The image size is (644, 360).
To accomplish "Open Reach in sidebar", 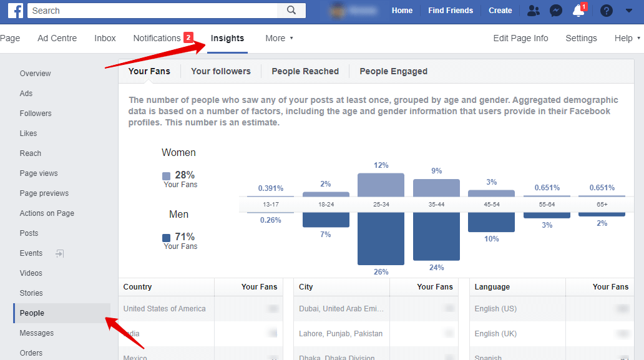I will [x=31, y=153].
